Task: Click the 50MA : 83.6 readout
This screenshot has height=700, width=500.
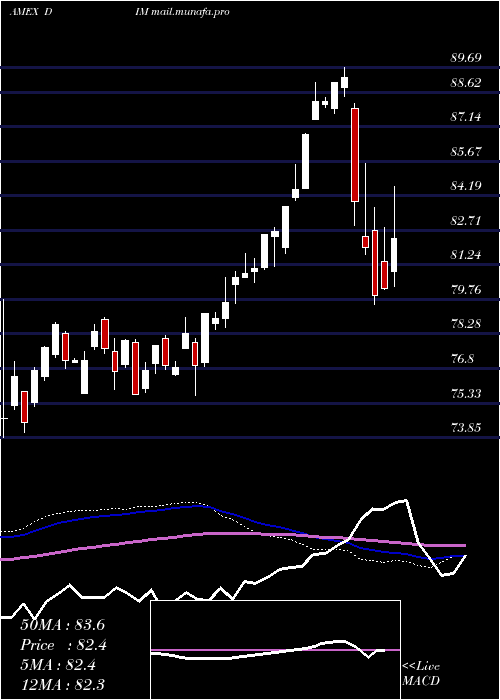Action: coord(62,625)
